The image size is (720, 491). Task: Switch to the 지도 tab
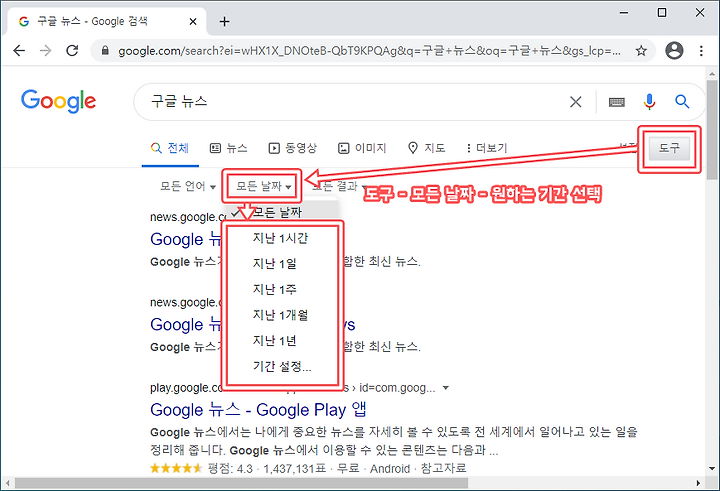point(427,148)
